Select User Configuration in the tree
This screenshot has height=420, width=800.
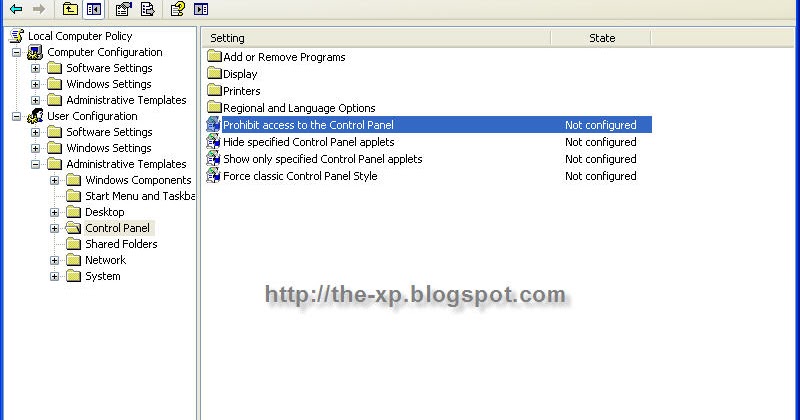(92, 116)
